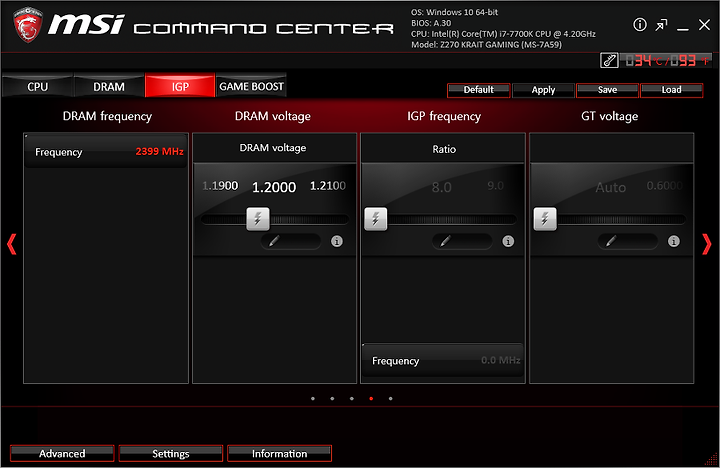Switch to the DRAM tab
Image resolution: width=720 pixels, height=468 pixels.
click(109, 86)
